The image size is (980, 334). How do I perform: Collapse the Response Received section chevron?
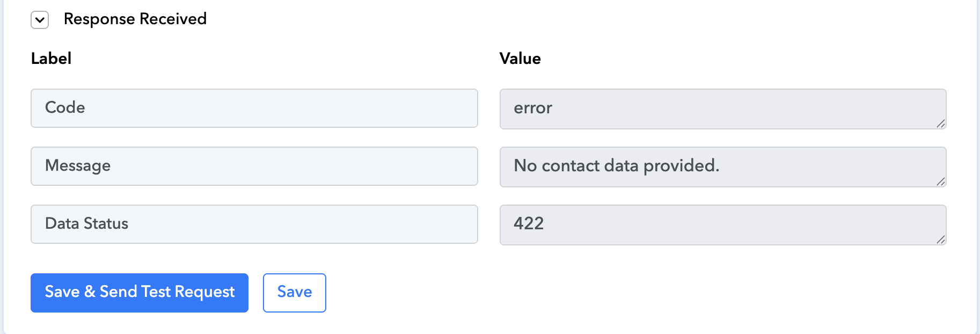click(40, 20)
